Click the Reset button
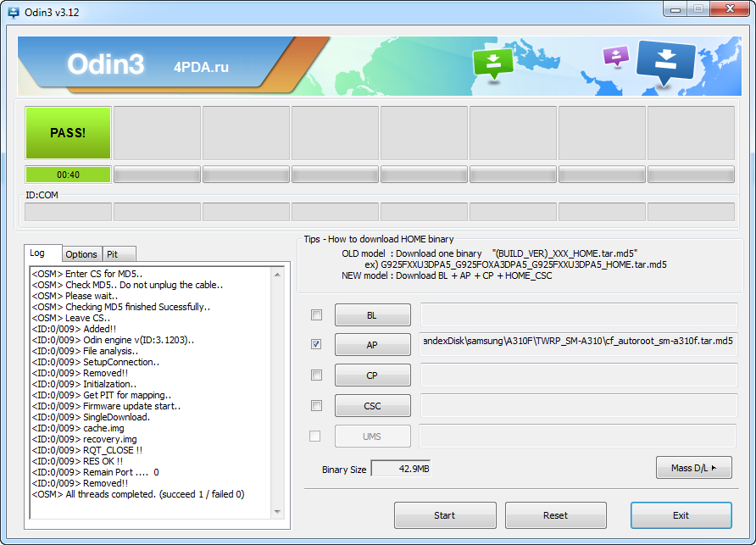The image size is (756, 545). tap(555, 515)
